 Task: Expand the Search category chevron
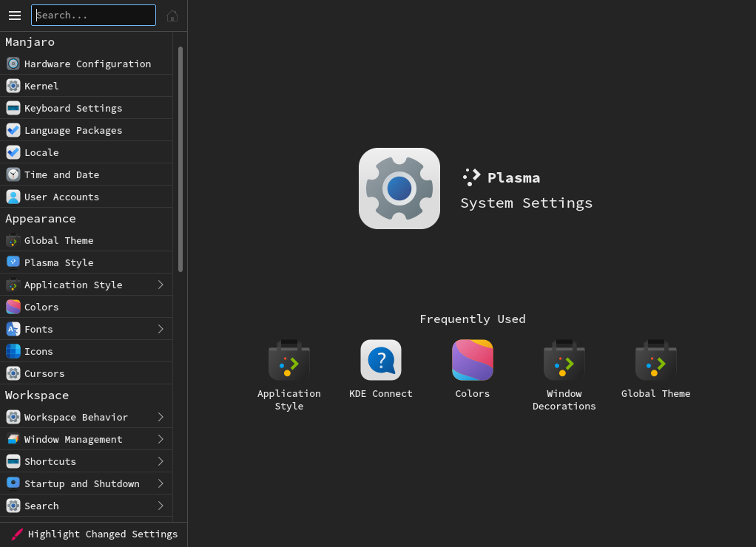coord(161,506)
